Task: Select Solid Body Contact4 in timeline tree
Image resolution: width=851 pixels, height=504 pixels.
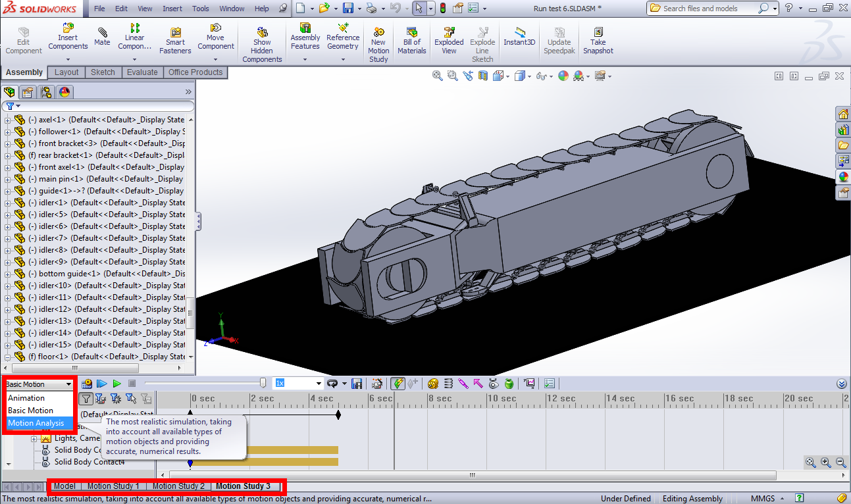Action: [90, 462]
